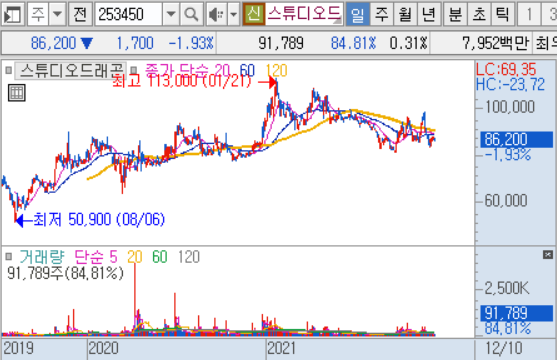Click trading value 7,952백만

point(496,43)
